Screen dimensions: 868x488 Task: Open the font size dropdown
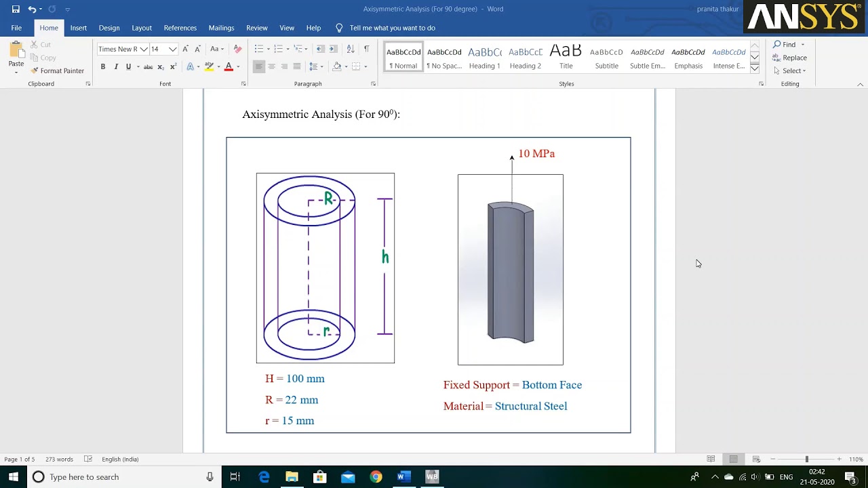tap(173, 49)
